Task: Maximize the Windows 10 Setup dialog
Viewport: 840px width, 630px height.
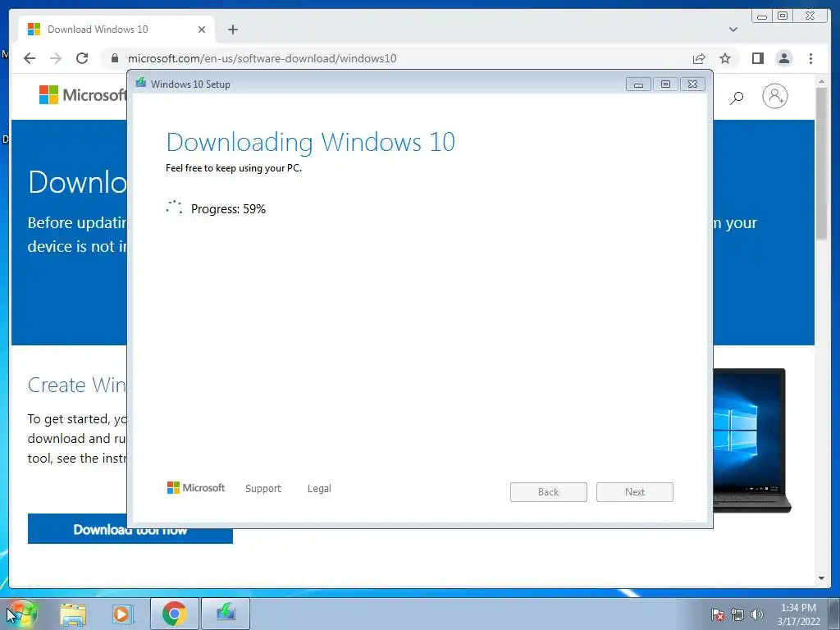Action: click(665, 84)
